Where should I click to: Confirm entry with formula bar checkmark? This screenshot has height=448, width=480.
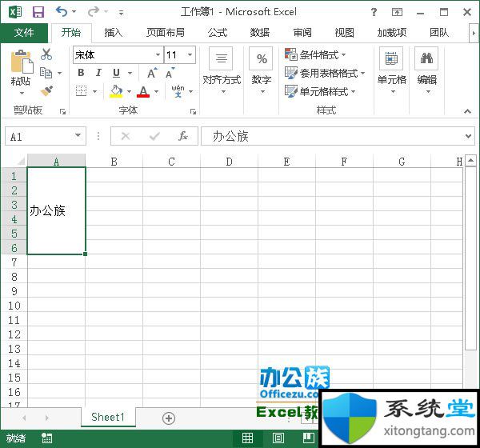click(x=154, y=136)
